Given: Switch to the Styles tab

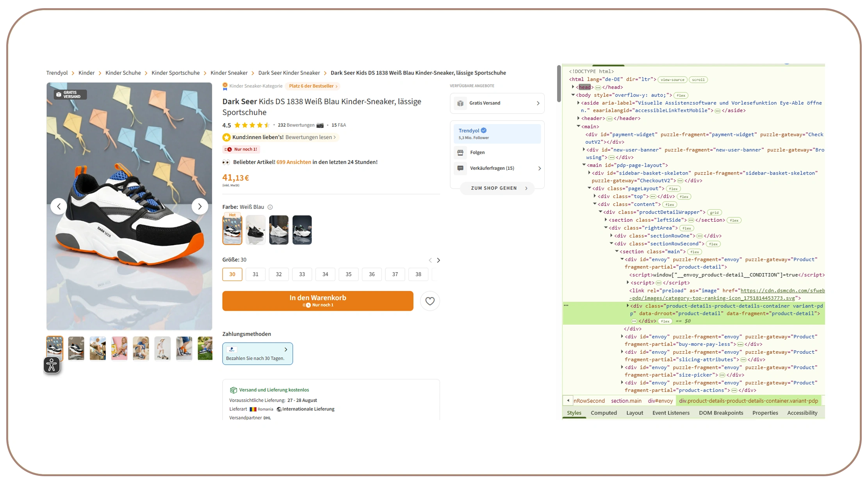Looking at the screenshot, I should pyautogui.click(x=574, y=413).
